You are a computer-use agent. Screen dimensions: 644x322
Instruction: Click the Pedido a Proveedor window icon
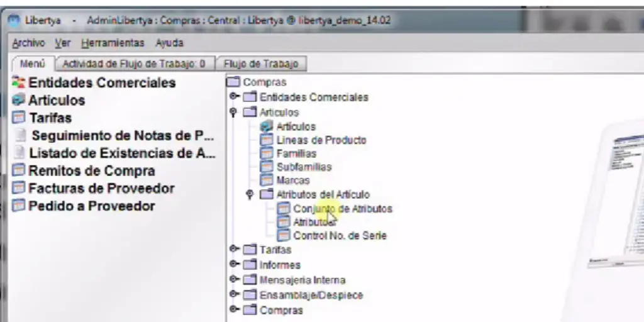coord(18,206)
